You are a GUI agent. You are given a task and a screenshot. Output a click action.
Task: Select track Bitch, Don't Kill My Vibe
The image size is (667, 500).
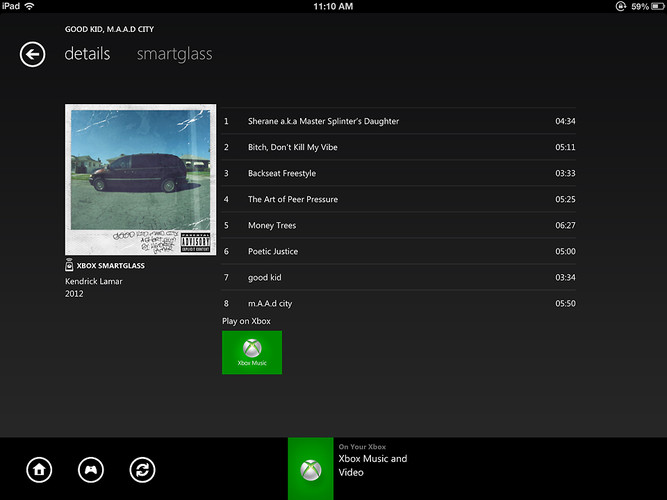(x=293, y=147)
